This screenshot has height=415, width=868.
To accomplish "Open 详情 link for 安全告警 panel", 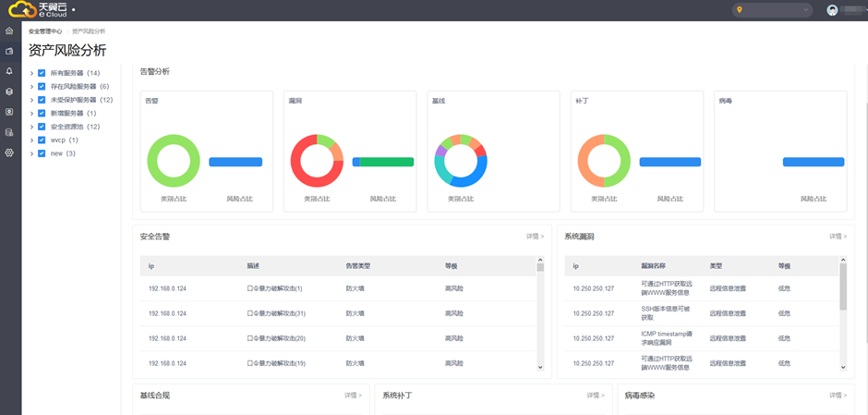I will (x=535, y=237).
